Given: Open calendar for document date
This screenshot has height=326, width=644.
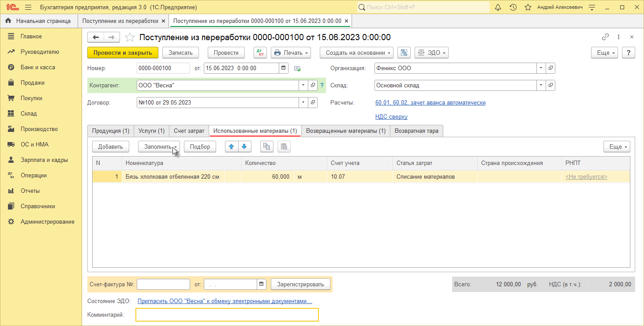Looking at the screenshot, I should point(284,68).
